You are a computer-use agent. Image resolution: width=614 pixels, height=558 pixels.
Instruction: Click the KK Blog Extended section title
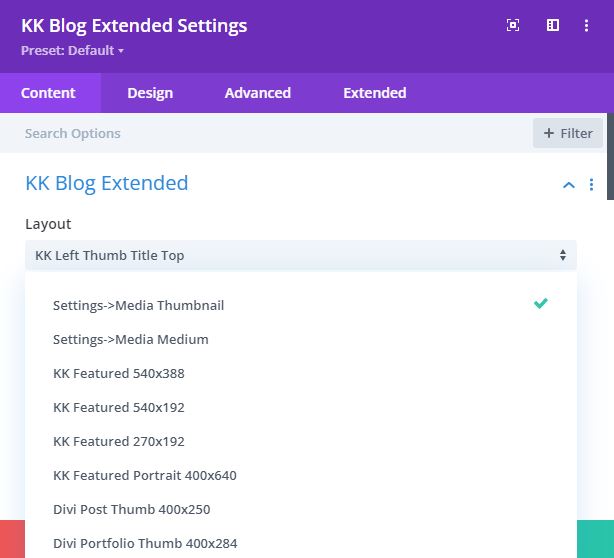tap(107, 183)
